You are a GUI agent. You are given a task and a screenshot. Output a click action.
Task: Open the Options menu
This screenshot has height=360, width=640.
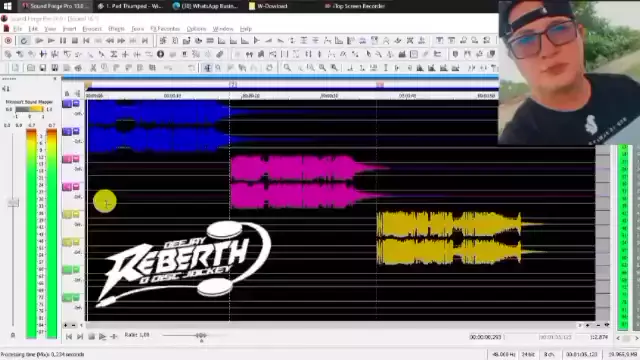tap(196, 29)
